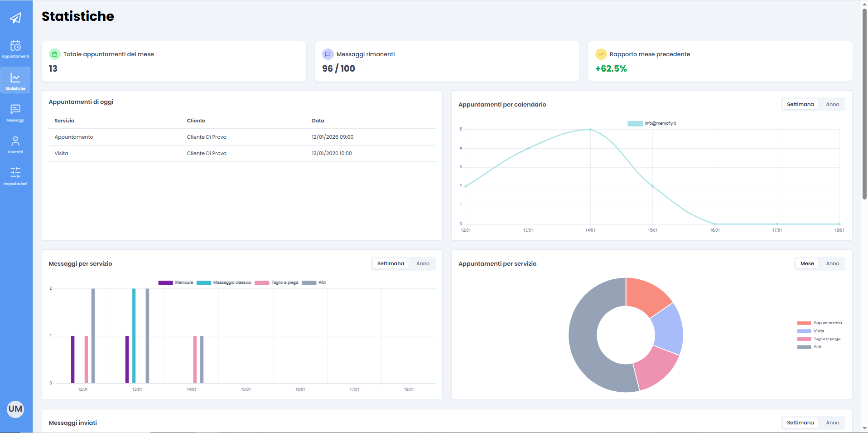Click the blue chat icon on Messaggi rimanenti
Viewport: 868px width, 433px height.
(328, 54)
